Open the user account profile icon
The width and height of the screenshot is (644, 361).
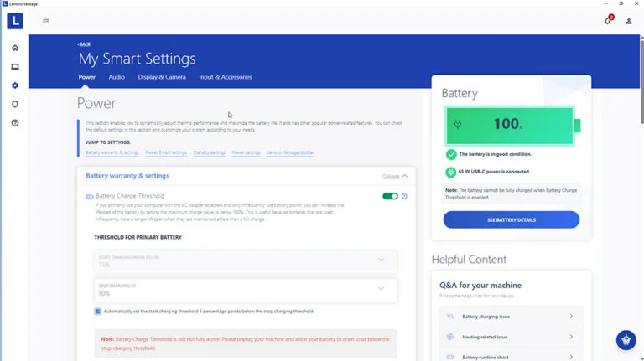[x=629, y=21]
